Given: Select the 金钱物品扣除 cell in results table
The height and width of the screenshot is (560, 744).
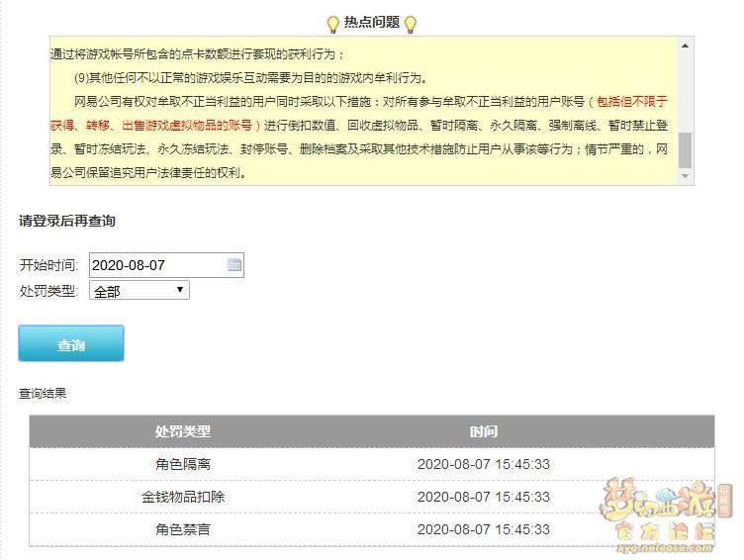Looking at the screenshot, I should click(x=183, y=497).
